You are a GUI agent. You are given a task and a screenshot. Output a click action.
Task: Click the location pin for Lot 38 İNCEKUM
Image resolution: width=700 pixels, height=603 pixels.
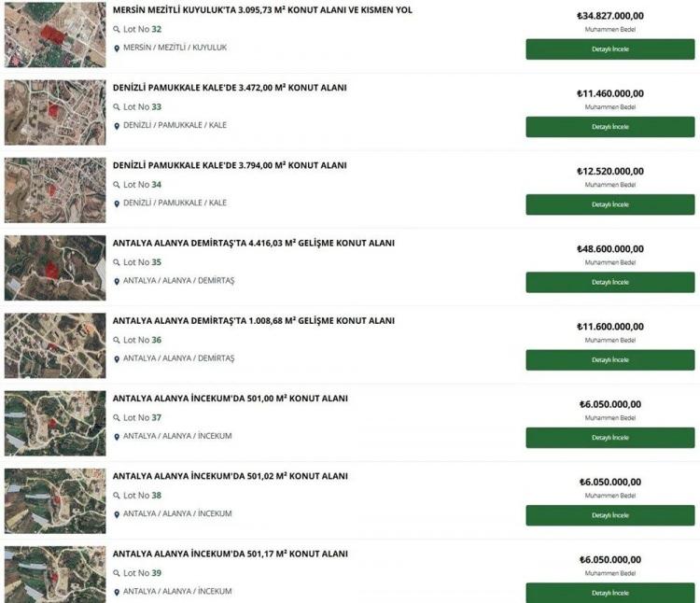tap(117, 514)
